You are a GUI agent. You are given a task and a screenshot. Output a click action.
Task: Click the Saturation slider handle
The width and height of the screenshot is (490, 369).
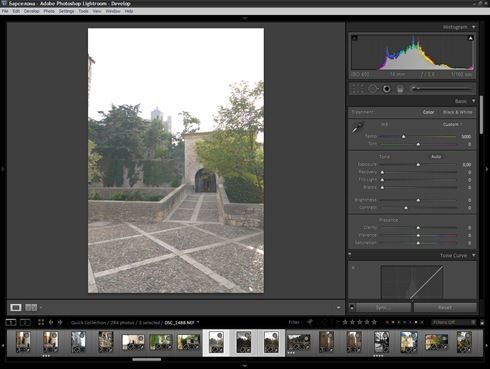[418, 243]
